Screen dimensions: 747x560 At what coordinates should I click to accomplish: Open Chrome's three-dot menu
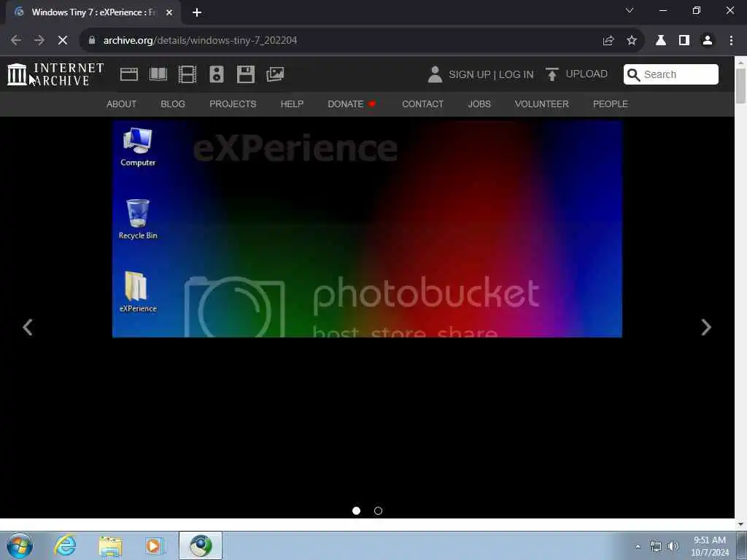pos(731,41)
